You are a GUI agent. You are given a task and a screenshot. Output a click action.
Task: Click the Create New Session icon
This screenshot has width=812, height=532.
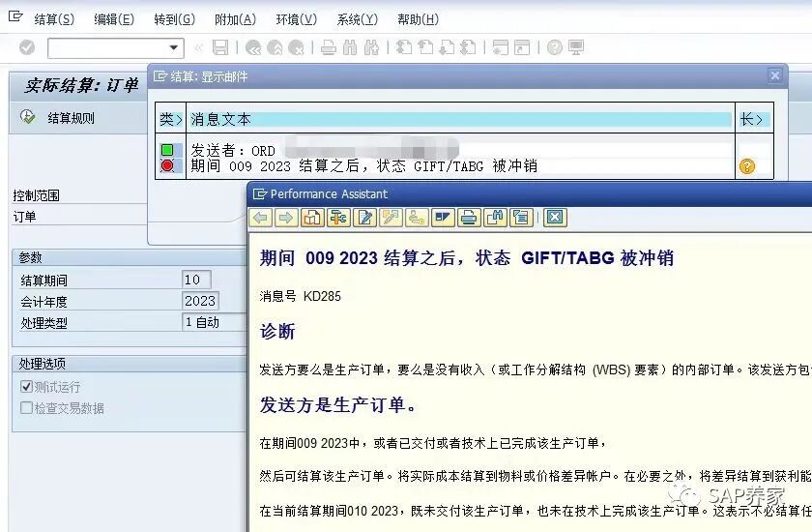click(501, 47)
